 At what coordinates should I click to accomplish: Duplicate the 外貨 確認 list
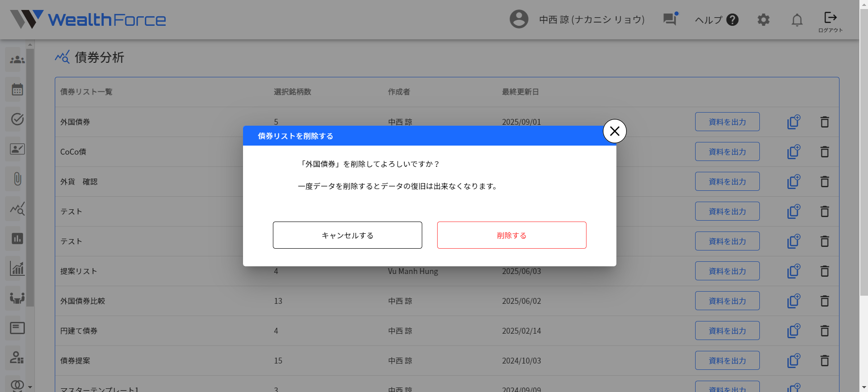[794, 181]
